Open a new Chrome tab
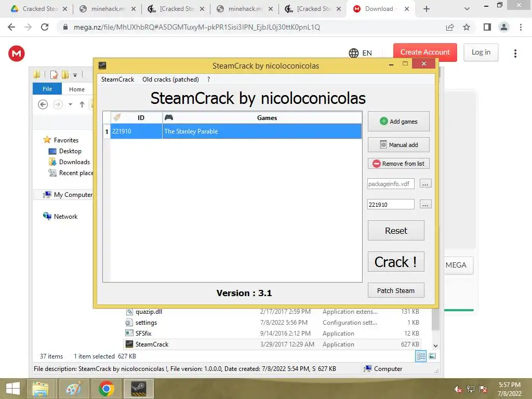The image size is (532, 399). click(x=427, y=9)
